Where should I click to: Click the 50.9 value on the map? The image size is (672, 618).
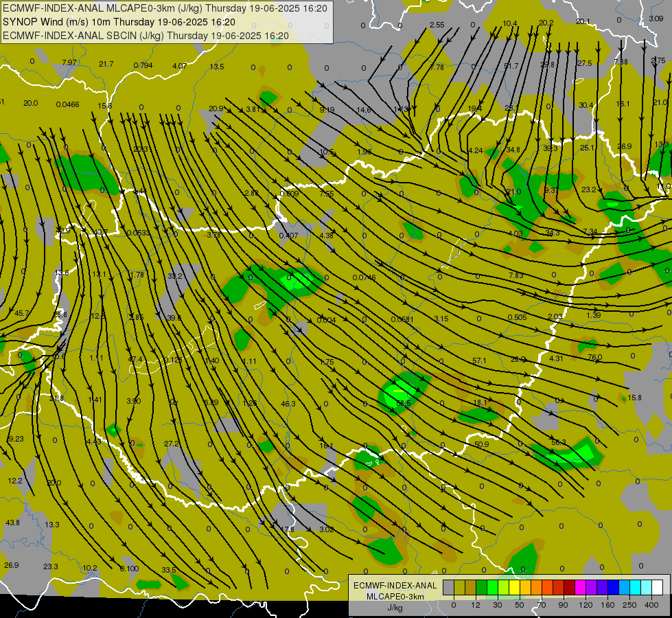(x=482, y=444)
